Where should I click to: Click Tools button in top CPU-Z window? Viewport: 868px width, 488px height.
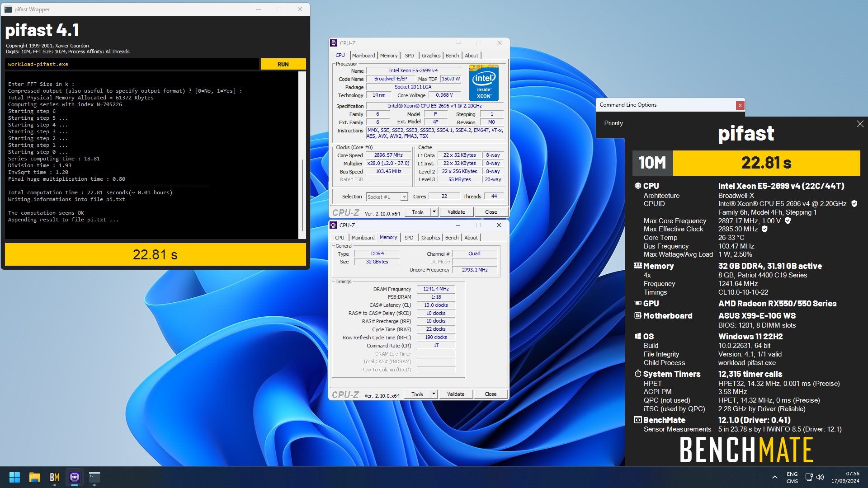[x=418, y=212]
